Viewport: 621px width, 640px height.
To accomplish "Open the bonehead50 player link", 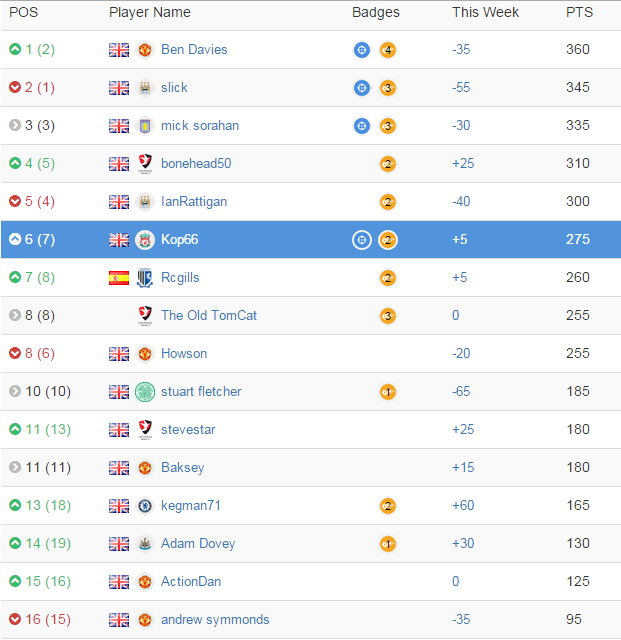I will [196, 163].
